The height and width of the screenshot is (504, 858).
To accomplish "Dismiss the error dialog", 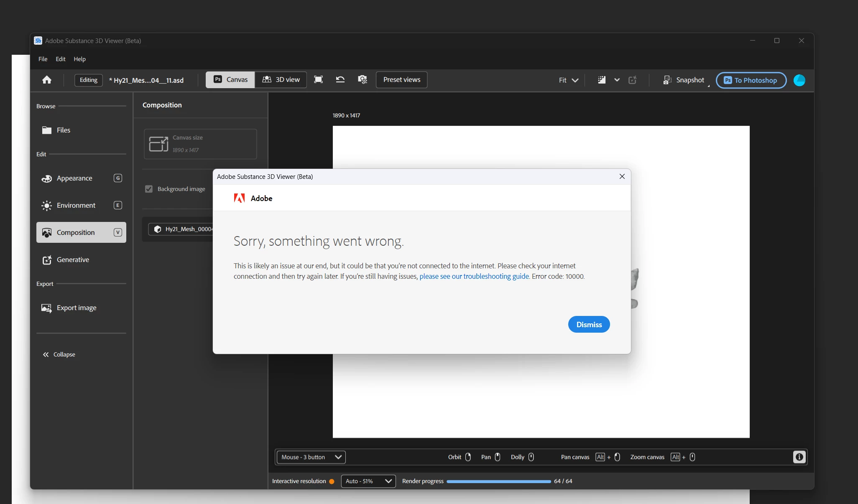I will [x=589, y=324].
